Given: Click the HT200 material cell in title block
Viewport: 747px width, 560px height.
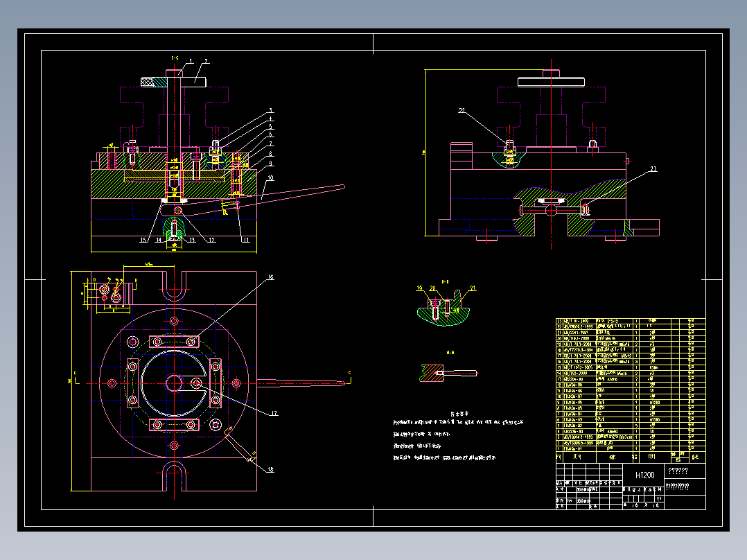Looking at the screenshot, I should (x=644, y=475).
